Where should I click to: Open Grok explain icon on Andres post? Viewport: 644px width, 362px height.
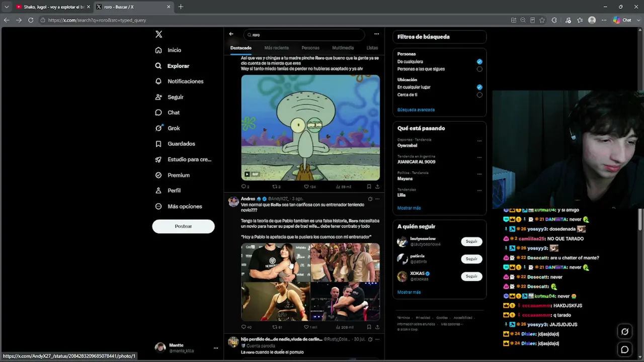pyautogui.click(x=370, y=199)
